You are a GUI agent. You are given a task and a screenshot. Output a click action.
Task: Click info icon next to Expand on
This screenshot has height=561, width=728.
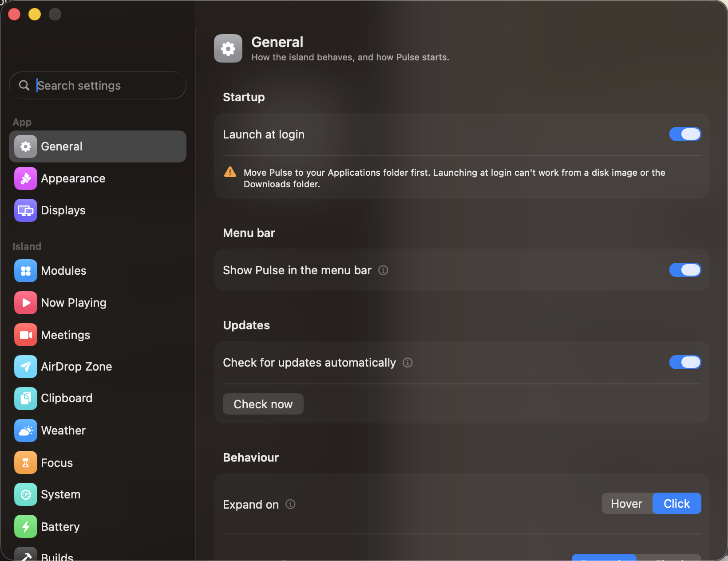(x=290, y=504)
